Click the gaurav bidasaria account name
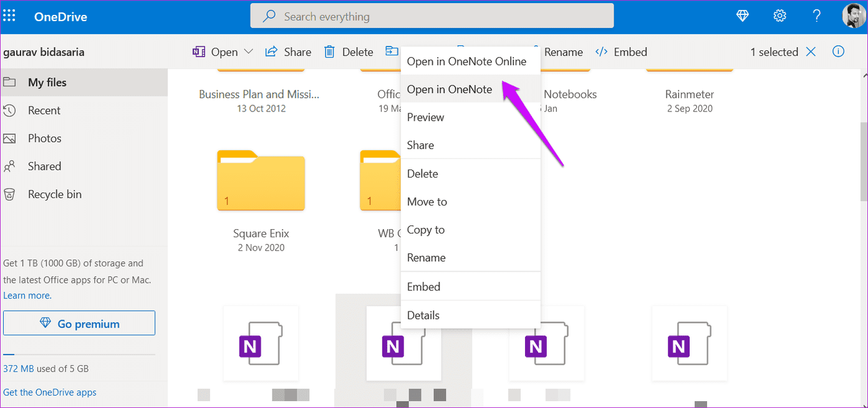Image resolution: width=868 pixels, height=408 pixels. (44, 52)
